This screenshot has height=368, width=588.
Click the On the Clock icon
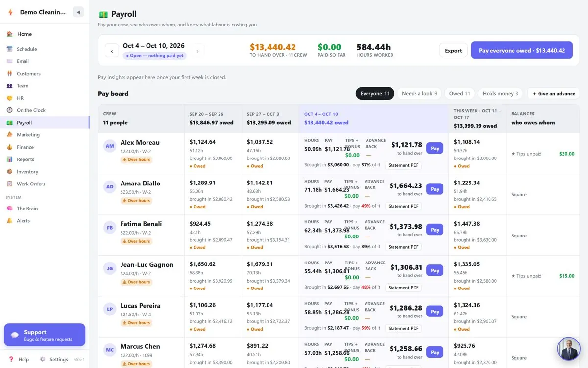pos(9,110)
